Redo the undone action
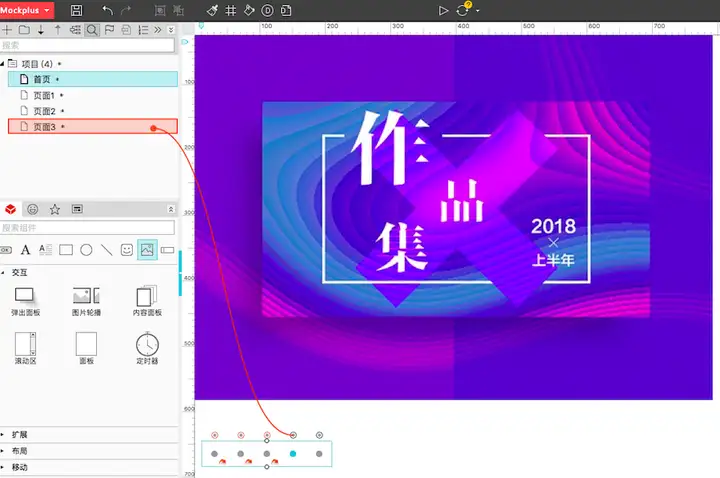This screenshot has width=720, height=478. (x=126, y=10)
